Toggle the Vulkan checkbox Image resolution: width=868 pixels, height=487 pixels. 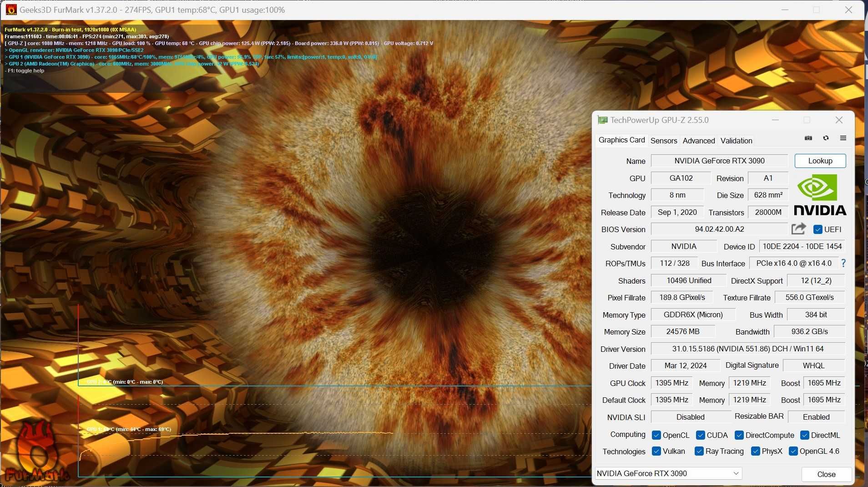(x=656, y=451)
